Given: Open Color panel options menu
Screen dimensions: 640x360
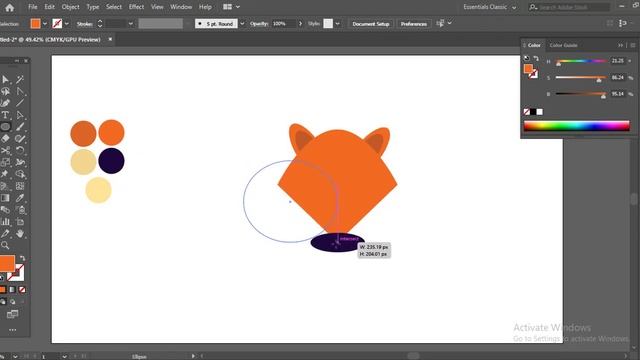Looking at the screenshot, I should click(633, 45).
